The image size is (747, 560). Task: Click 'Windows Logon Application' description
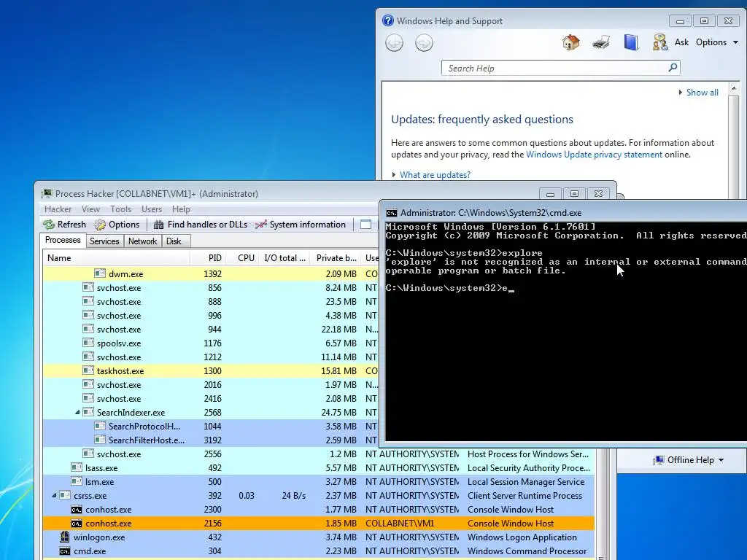(522, 537)
